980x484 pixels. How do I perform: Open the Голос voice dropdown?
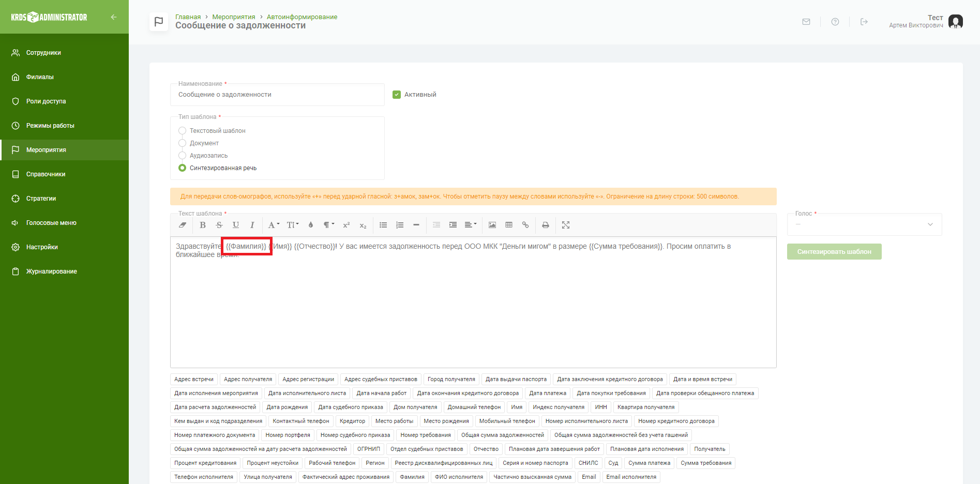click(864, 224)
